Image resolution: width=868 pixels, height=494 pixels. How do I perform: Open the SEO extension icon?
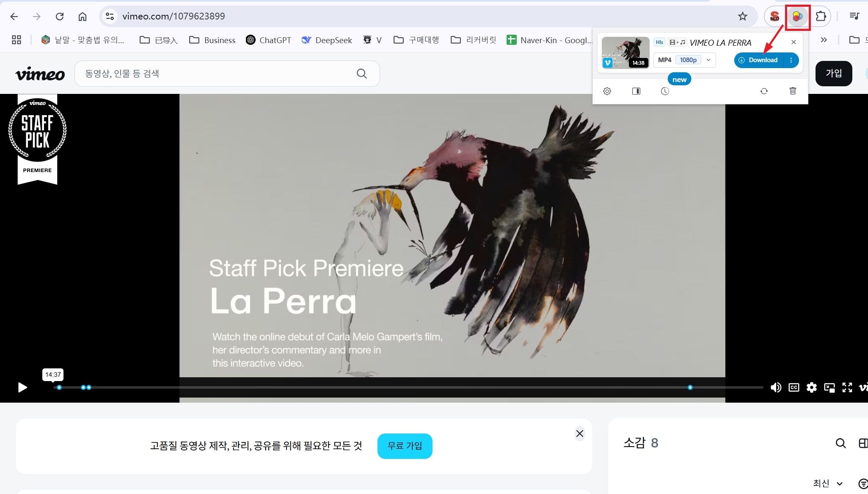(x=774, y=16)
